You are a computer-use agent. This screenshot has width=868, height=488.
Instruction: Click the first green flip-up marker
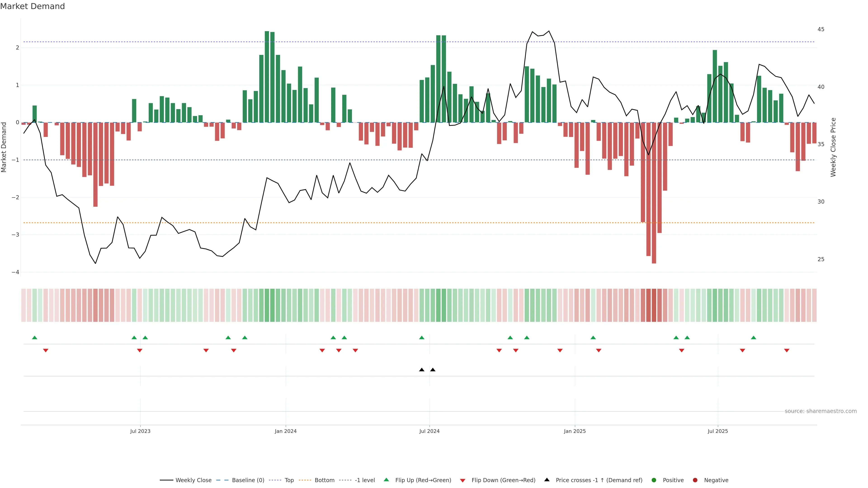(x=34, y=338)
